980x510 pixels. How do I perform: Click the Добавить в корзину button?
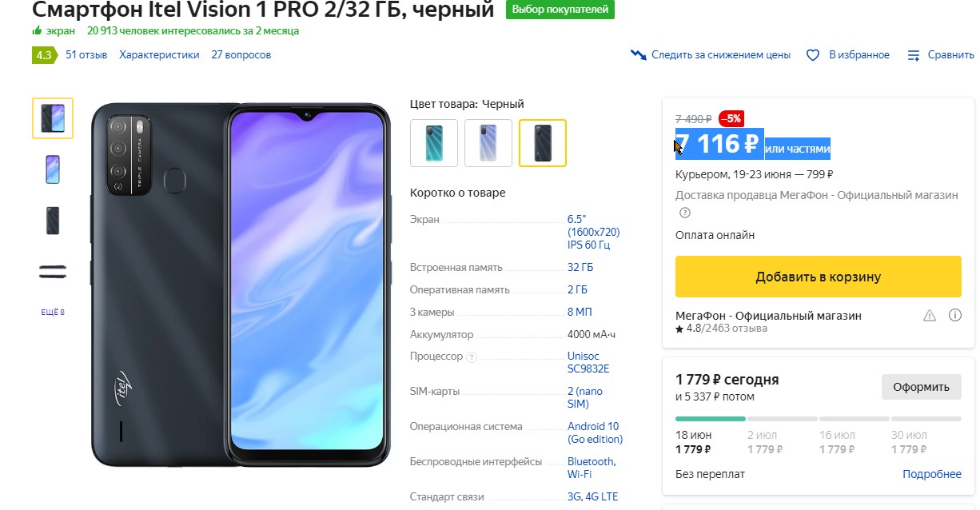pyautogui.click(x=819, y=277)
